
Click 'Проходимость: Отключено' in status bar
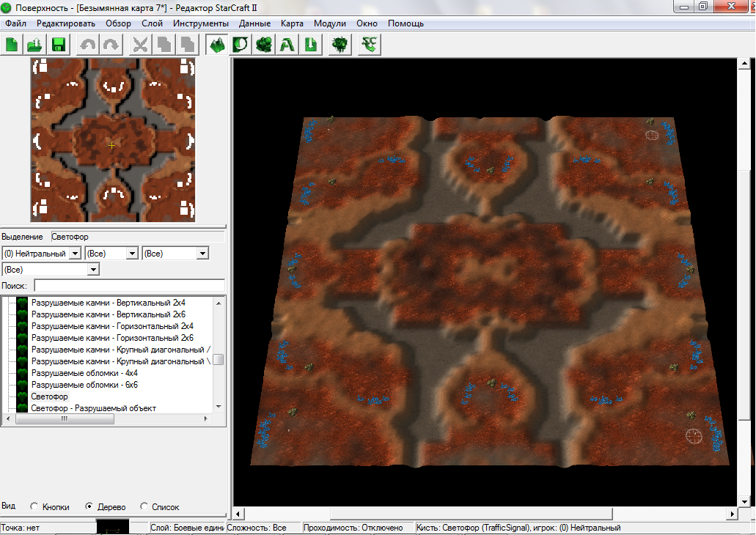pos(353,528)
